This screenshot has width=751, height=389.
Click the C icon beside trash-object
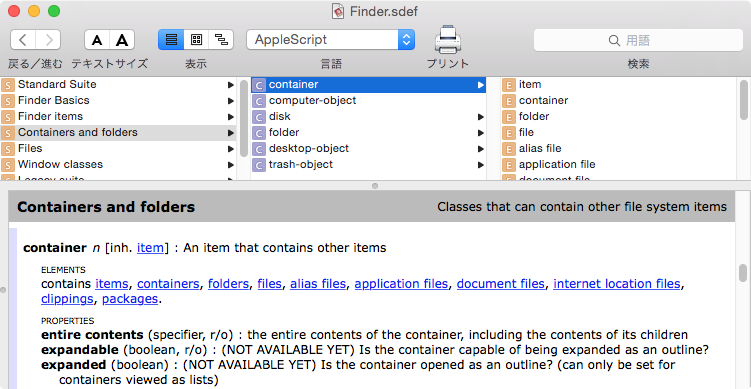pos(259,165)
